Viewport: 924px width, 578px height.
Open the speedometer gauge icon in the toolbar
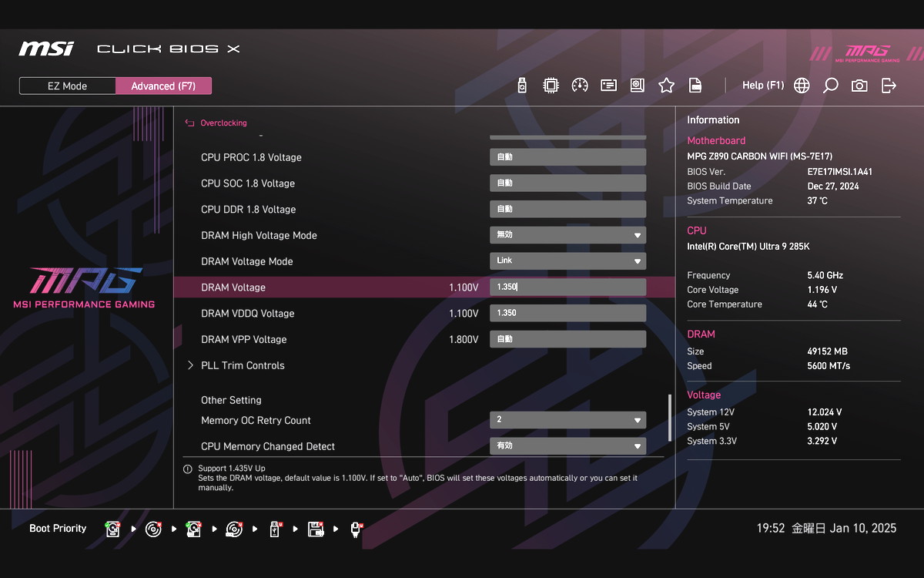pos(580,86)
